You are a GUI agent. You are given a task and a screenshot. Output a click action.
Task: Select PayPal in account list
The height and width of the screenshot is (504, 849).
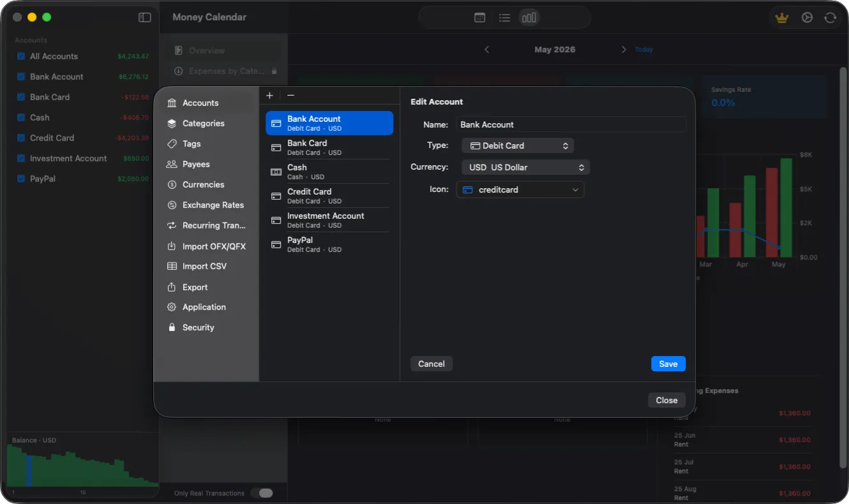pos(329,244)
